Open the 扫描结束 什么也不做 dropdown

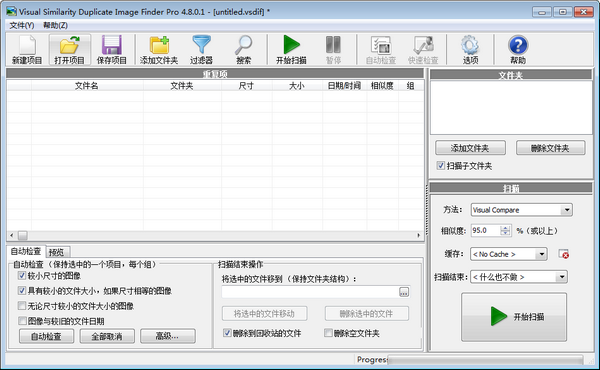[561, 277]
